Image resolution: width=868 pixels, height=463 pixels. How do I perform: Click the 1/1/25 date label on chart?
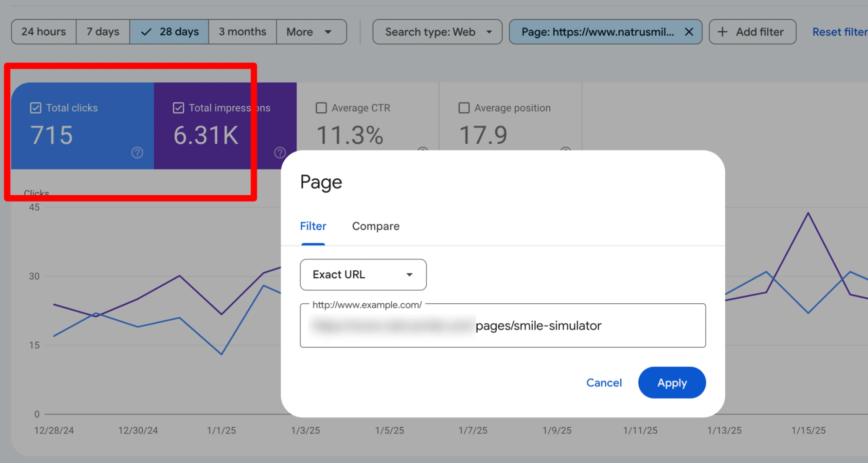(221, 430)
